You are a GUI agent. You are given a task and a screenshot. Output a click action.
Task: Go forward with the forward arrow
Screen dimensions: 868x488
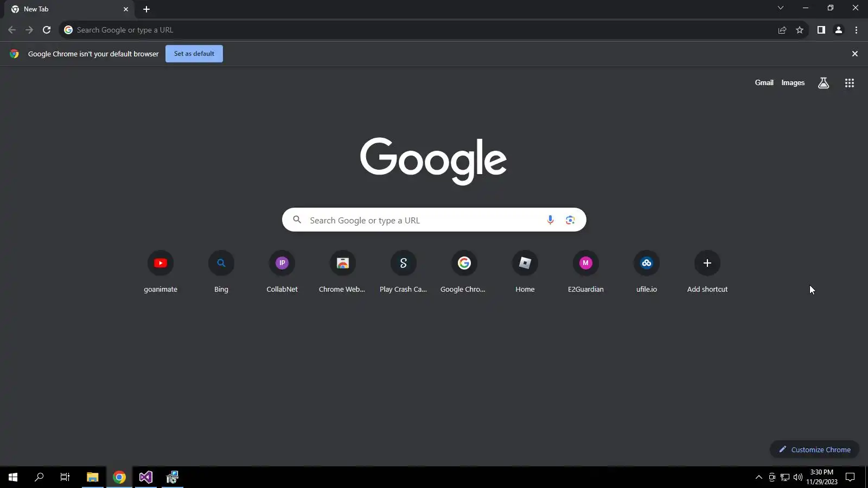point(29,30)
